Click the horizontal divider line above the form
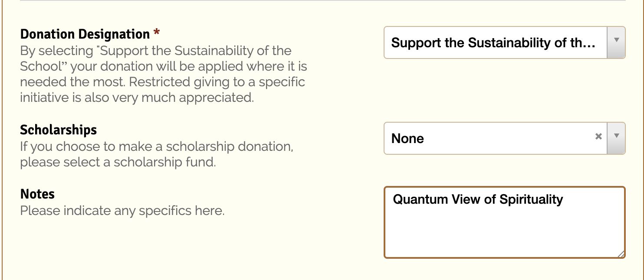The width and height of the screenshot is (644, 280). [322, 1]
